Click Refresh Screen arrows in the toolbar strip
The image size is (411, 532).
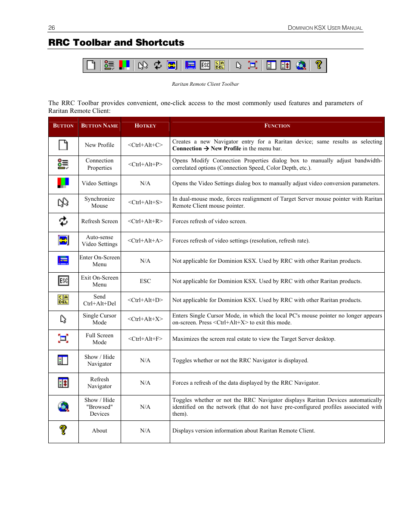[158, 65]
